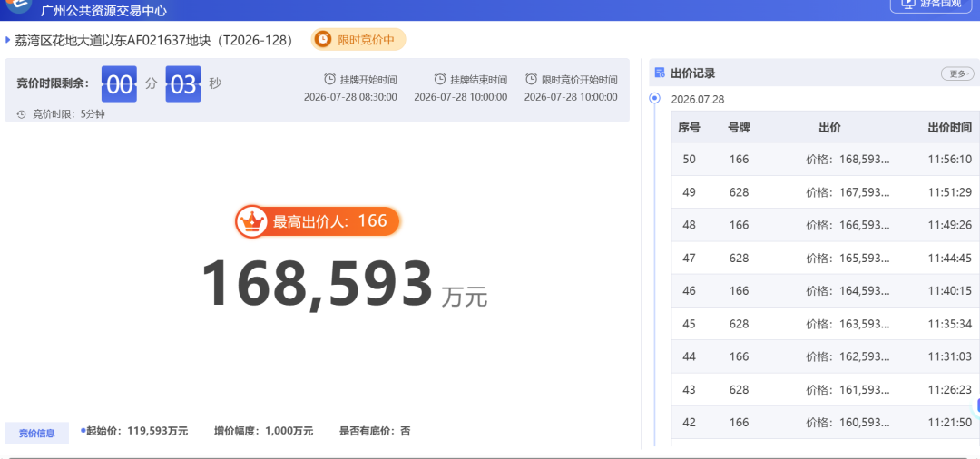Click the listing start time 2026-07-28 08:30:00
The image size is (980, 459).
point(350,97)
